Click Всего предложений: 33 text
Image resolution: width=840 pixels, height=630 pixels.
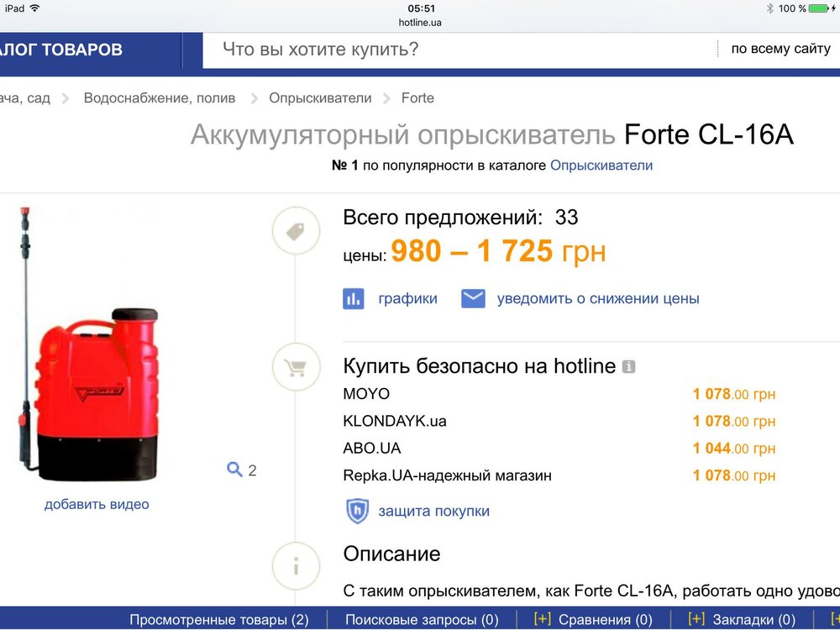(x=460, y=218)
